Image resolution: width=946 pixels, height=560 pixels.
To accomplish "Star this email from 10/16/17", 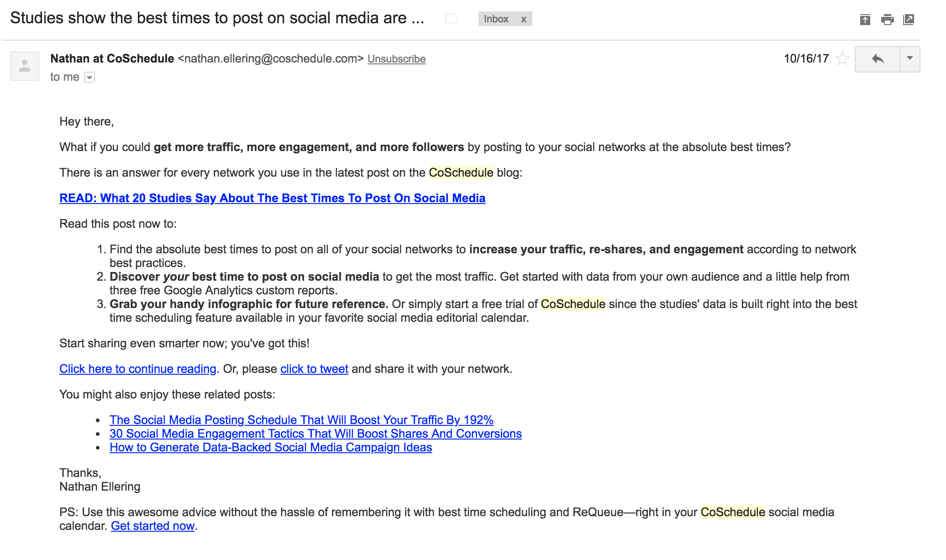I will (x=842, y=58).
